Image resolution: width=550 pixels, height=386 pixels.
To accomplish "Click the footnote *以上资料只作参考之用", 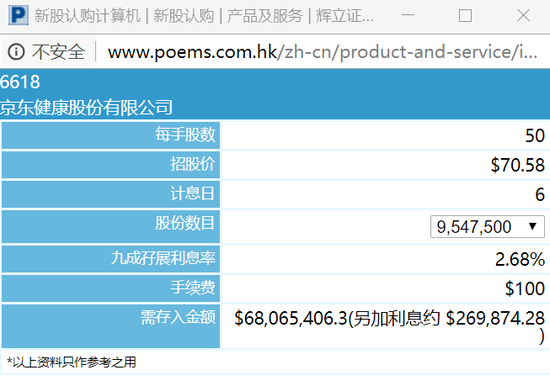I will click(x=72, y=362).
